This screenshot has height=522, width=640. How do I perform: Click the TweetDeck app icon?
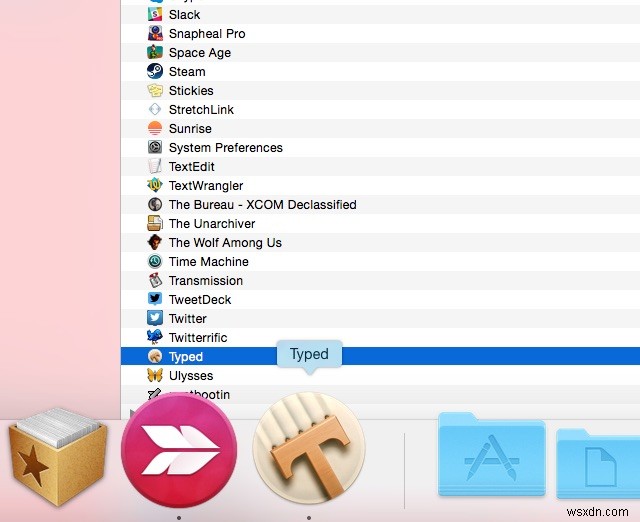point(155,300)
